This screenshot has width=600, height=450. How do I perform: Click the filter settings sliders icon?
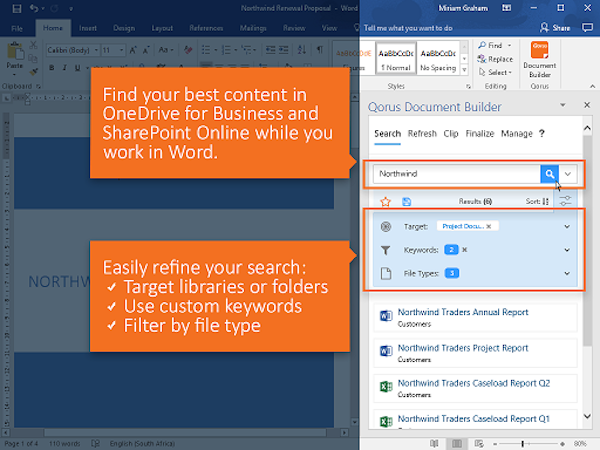[567, 201]
